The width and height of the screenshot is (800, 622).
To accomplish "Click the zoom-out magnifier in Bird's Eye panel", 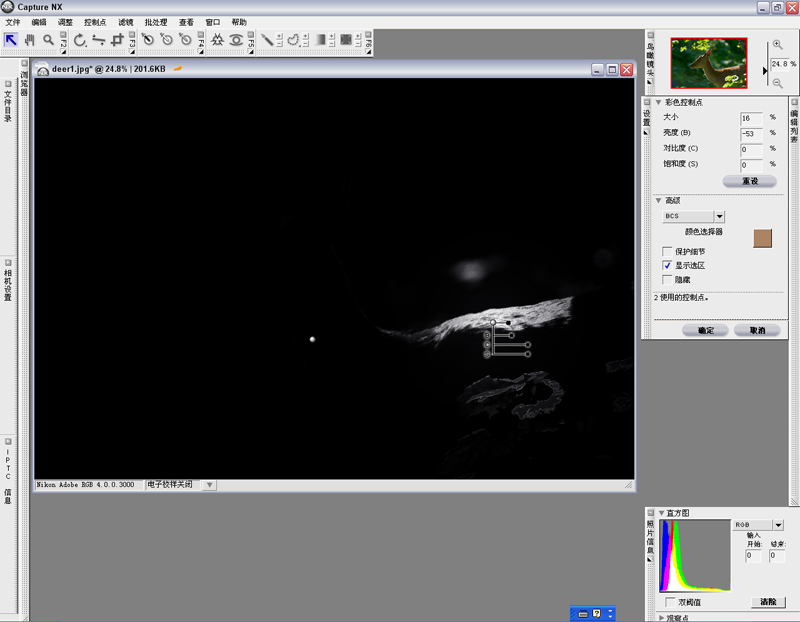I will click(777, 83).
